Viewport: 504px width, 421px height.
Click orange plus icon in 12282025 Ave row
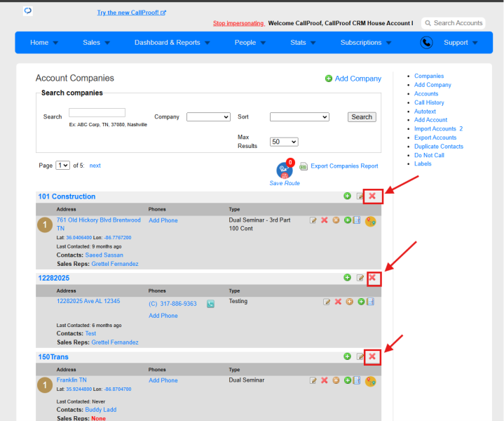pyautogui.click(x=349, y=302)
